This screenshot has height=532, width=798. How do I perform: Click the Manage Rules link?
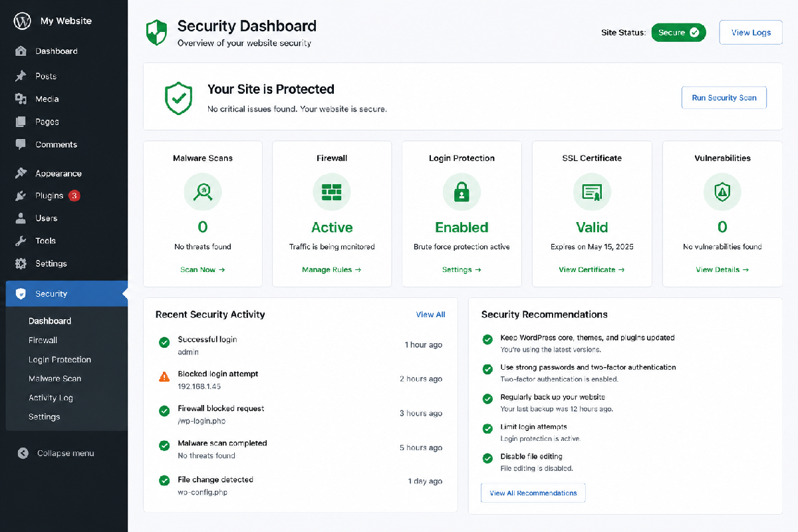[x=332, y=270]
